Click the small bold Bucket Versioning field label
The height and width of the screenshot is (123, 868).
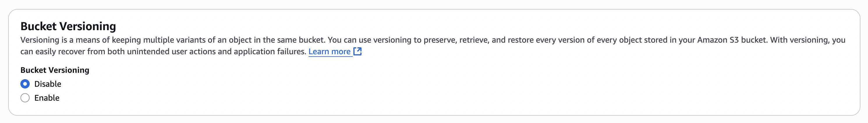pos(55,70)
